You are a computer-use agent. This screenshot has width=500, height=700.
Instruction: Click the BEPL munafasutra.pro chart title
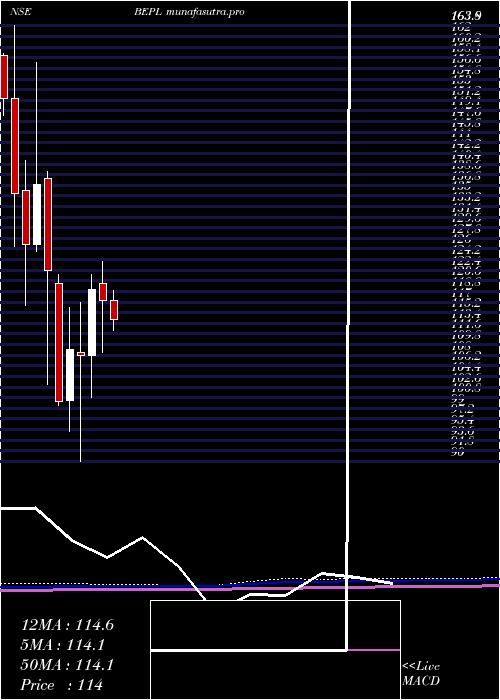tap(189, 12)
